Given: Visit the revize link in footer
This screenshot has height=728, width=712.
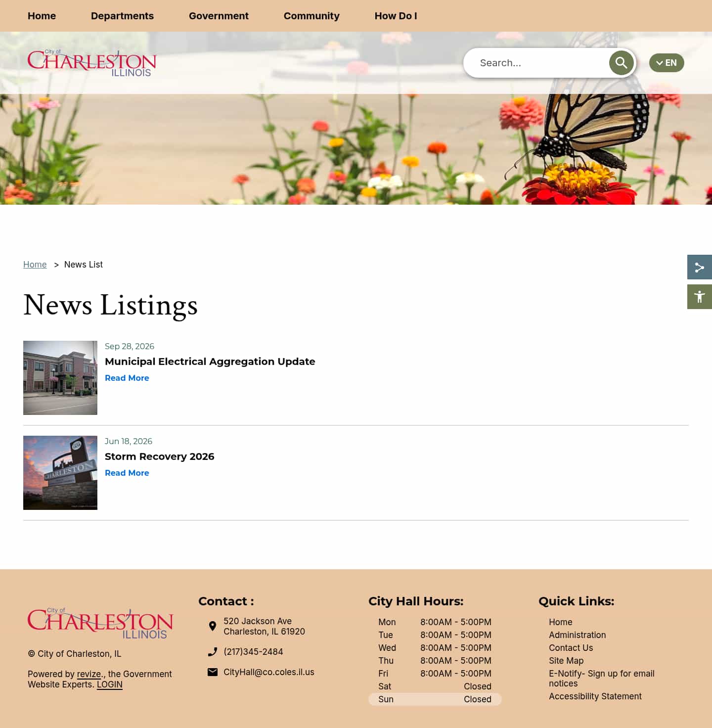Looking at the screenshot, I should pos(89,674).
